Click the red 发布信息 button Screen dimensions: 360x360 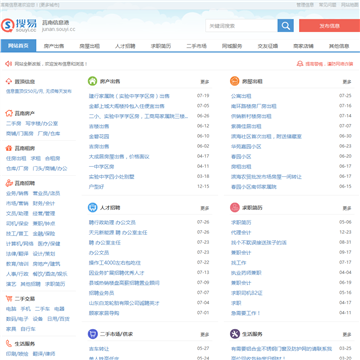click(329, 26)
